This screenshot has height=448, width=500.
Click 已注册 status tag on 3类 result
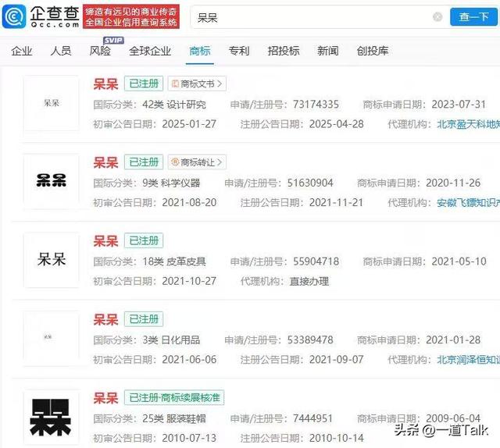tap(144, 319)
